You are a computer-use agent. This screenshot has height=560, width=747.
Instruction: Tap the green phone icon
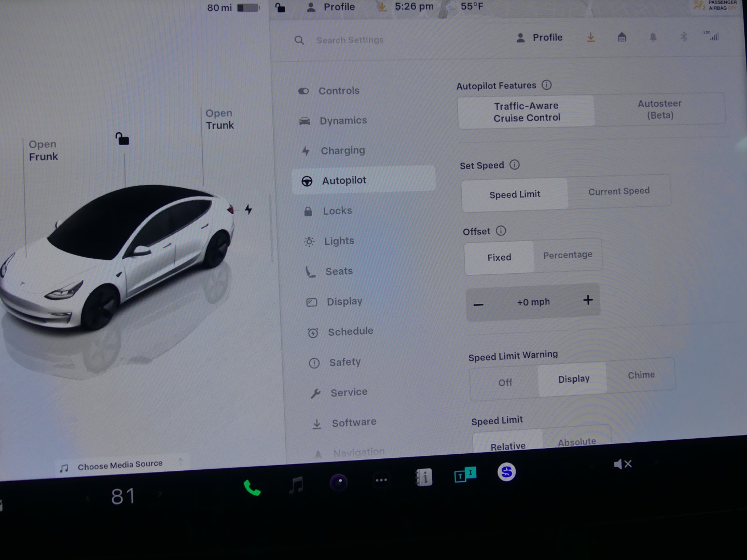pyautogui.click(x=252, y=488)
